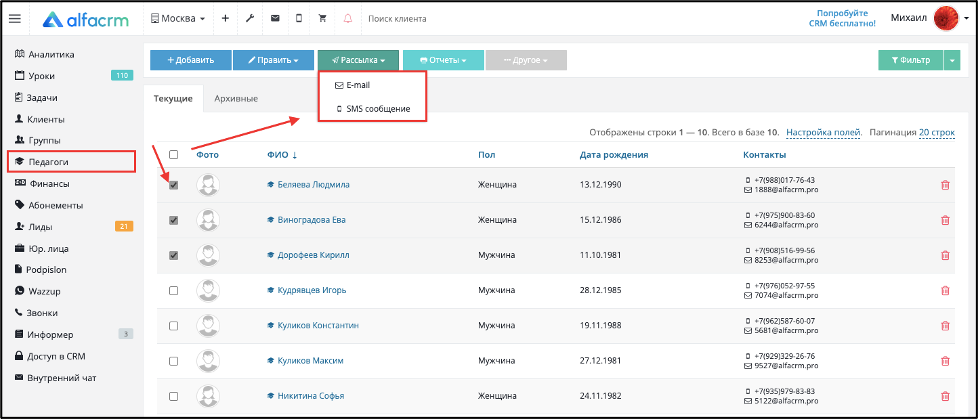This screenshot has height=420, width=979.
Task: Click the Фильтр button
Action: pyautogui.click(x=910, y=61)
